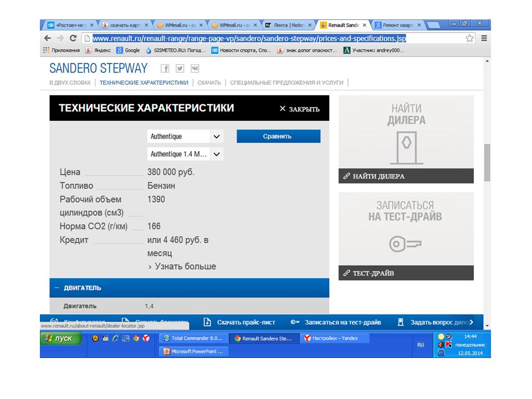Launch Internet Explorer quick launch icon
Image resolution: width=532 pixels, height=399 pixels.
click(x=116, y=338)
